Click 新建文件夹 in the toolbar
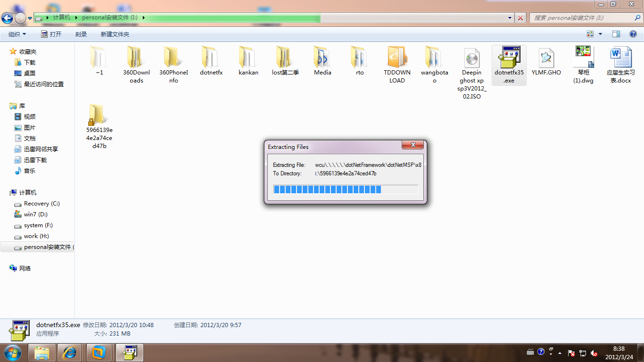This screenshot has height=362, width=644. pyautogui.click(x=115, y=34)
